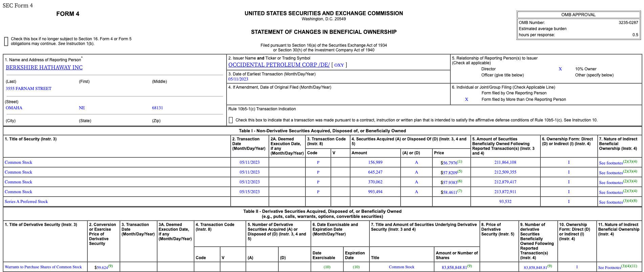
Task: Select the earliest transaction date 05/11/2023 in box 3
Action: (238, 79)
